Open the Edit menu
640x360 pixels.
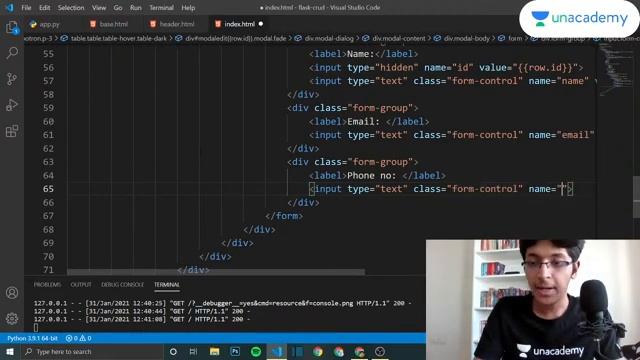pos(44,8)
